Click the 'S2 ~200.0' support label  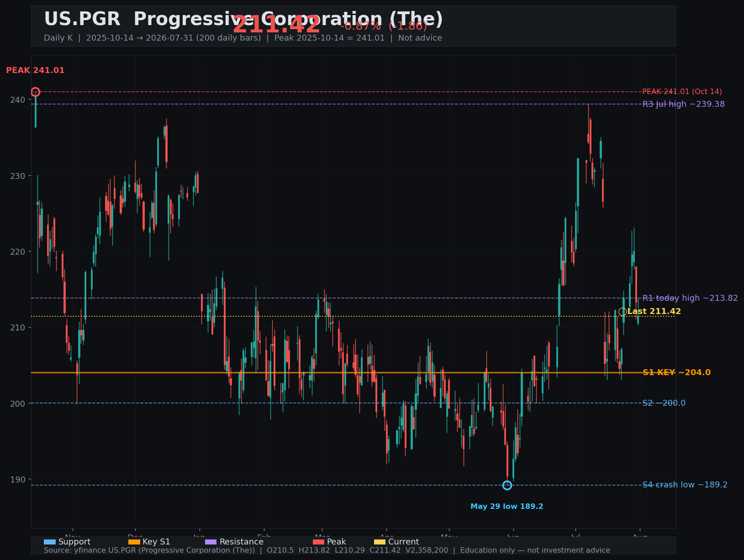(664, 403)
